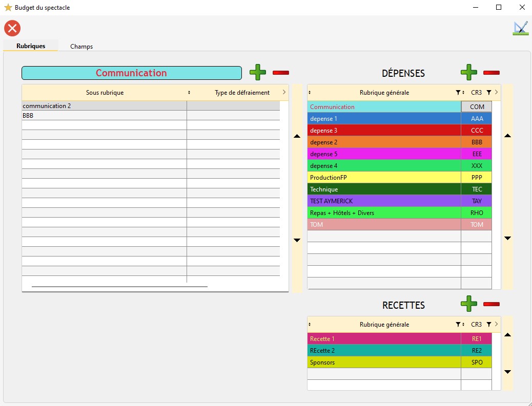The width and height of the screenshot is (532, 406).
Task: Add a sous rubrique with green plus
Action: coord(258,73)
